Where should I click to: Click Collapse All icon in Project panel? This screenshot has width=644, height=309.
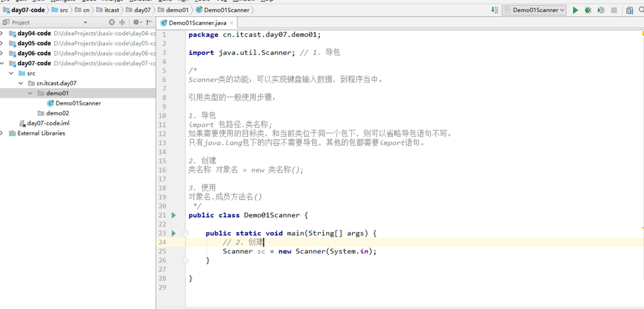click(x=122, y=22)
